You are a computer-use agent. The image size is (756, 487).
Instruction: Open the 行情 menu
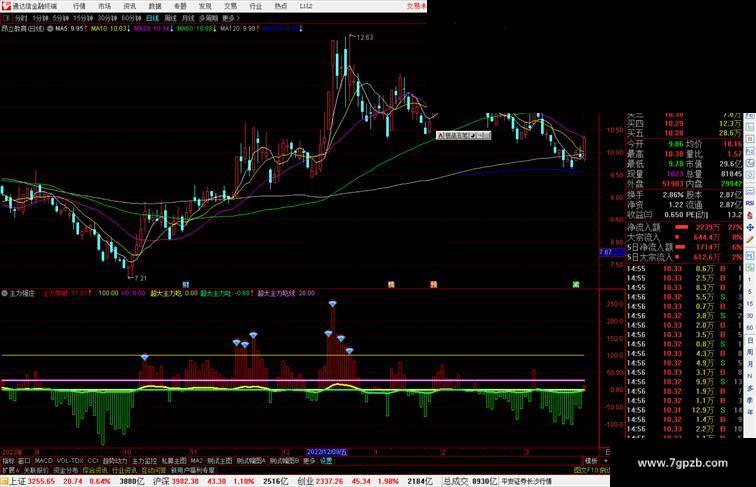click(79, 6)
